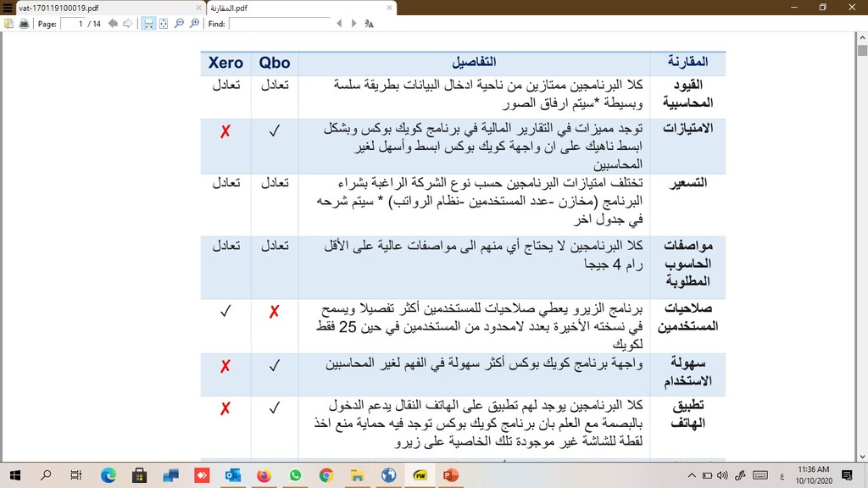868x488 pixels.
Task: Click red X in Xero تطبيق الهاتف row
Action: coord(225,409)
